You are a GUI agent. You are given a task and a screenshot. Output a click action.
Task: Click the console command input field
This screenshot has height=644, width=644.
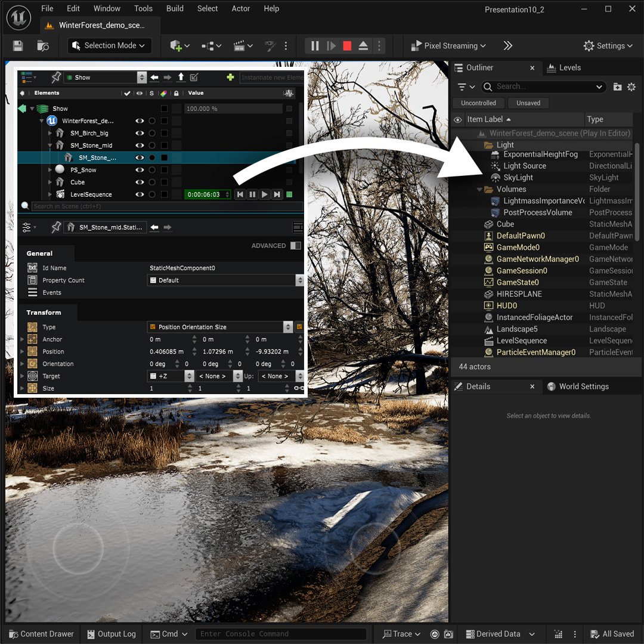tap(281, 634)
